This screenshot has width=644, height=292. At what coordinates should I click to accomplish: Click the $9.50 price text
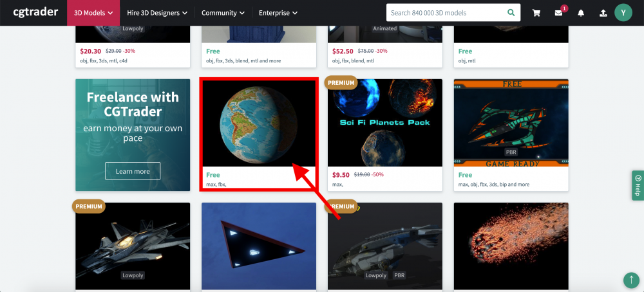click(341, 175)
